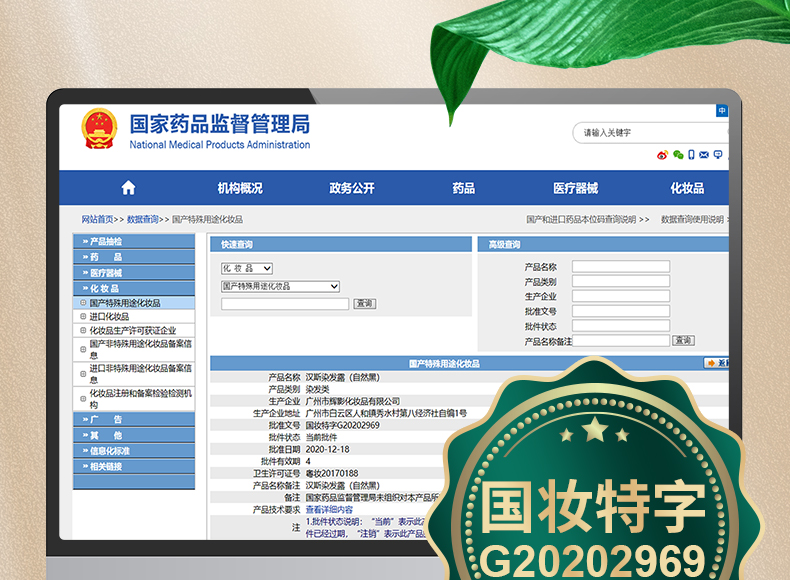Click the 粤妆20170188 license number
The width and height of the screenshot is (790, 580).
click(x=332, y=473)
